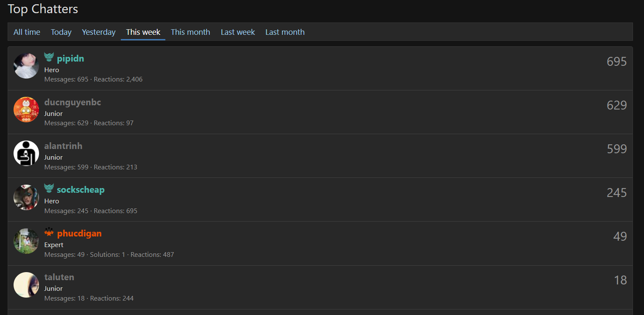Open the Yesterday tab
The image size is (644, 315).
pyautogui.click(x=99, y=32)
